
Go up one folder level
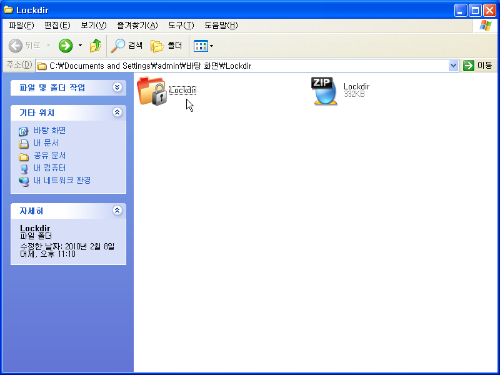(95, 46)
